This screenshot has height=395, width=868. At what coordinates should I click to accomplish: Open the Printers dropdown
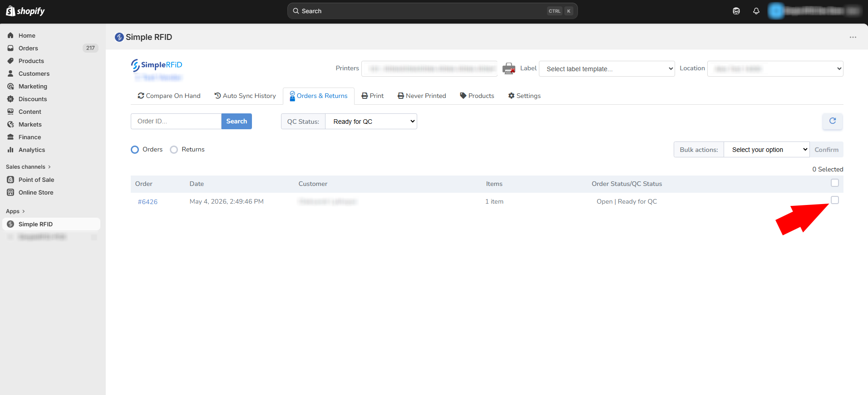coord(429,68)
